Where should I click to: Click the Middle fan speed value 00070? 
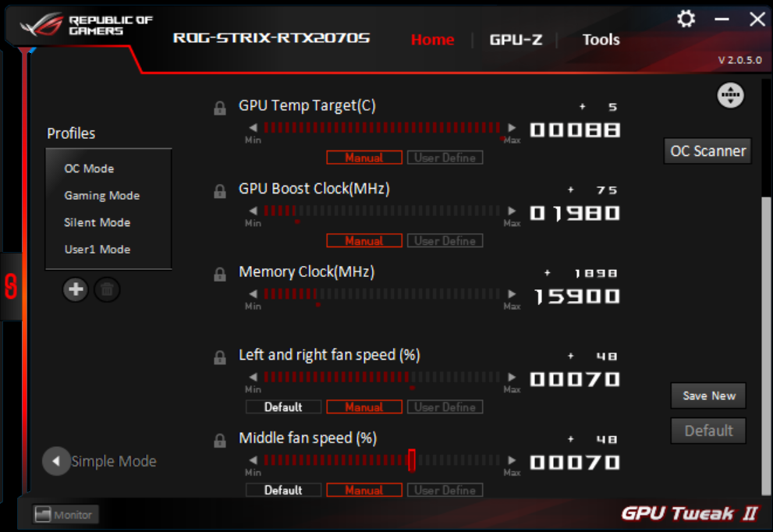(575, 463)
